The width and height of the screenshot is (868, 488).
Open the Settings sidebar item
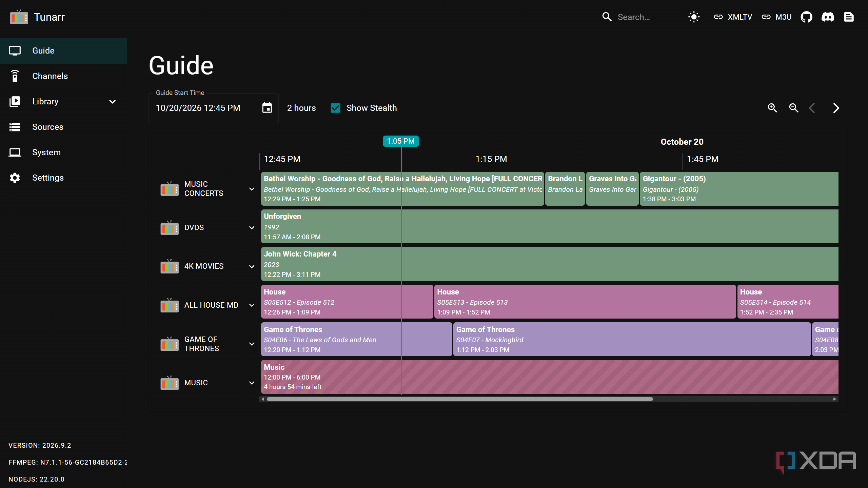click(63, 178)
